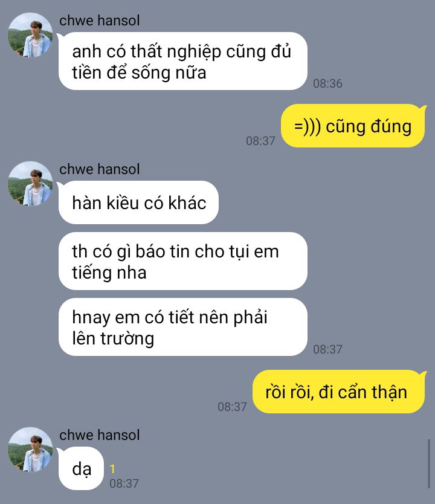Select the short 'dạ' message bubble
435x504 pixels.
click(x=81, y=468)
